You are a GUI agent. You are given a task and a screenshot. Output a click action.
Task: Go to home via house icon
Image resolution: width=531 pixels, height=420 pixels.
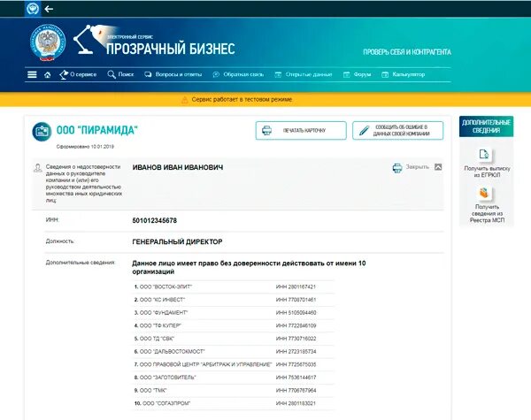(x=48, y=75)
